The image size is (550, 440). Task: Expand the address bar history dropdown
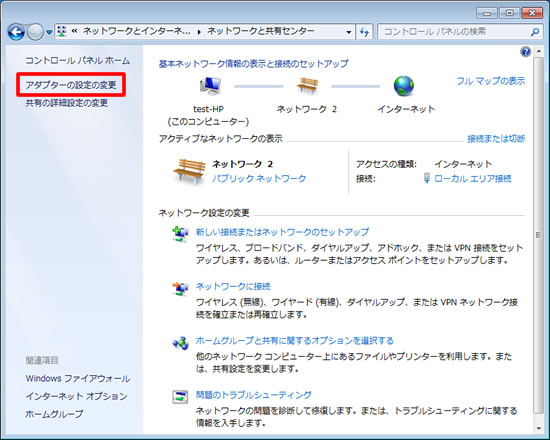coord(349,32)
